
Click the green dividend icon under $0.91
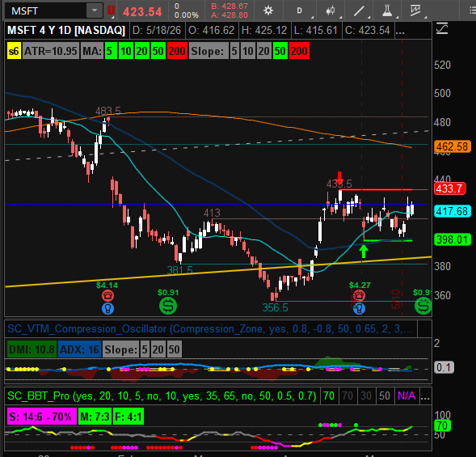tap(168, 306)
